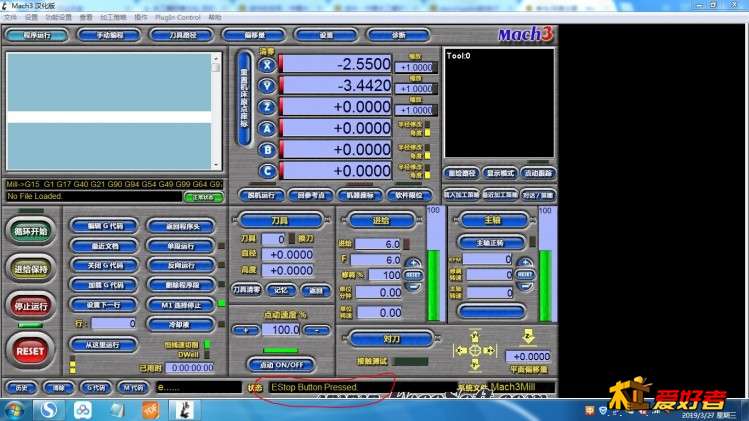749x421 pixels.
Task: Jog X- using the yellow left arrow
Action: (460, 350)
